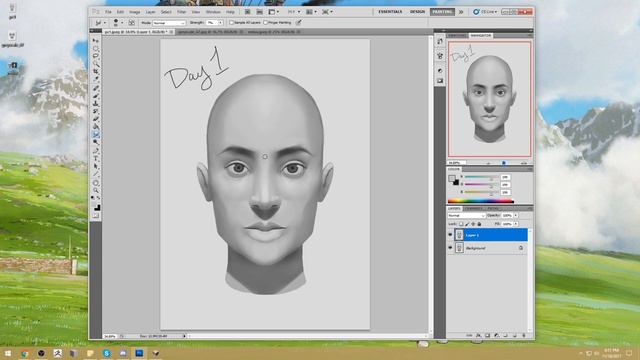Open the CS Live dropdown

(x=486, y=12)
